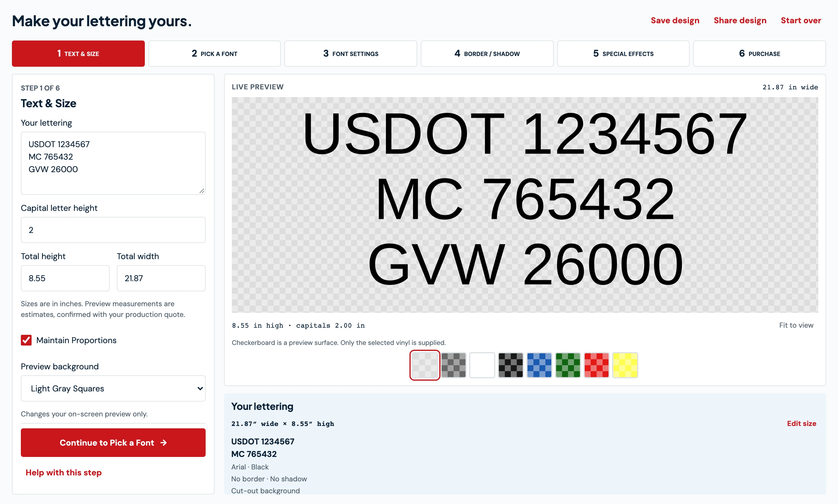Go to the Pick a Font tab

tap(214, 54)
